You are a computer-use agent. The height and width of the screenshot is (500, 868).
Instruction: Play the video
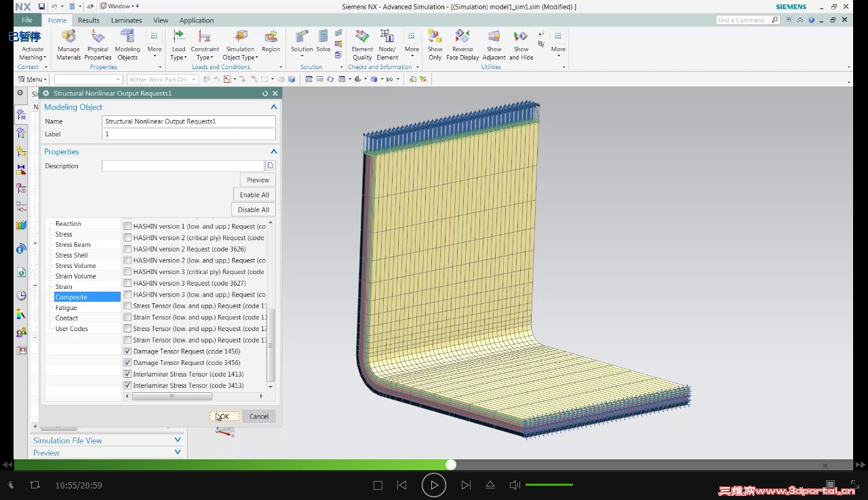(x=434, y=485)
